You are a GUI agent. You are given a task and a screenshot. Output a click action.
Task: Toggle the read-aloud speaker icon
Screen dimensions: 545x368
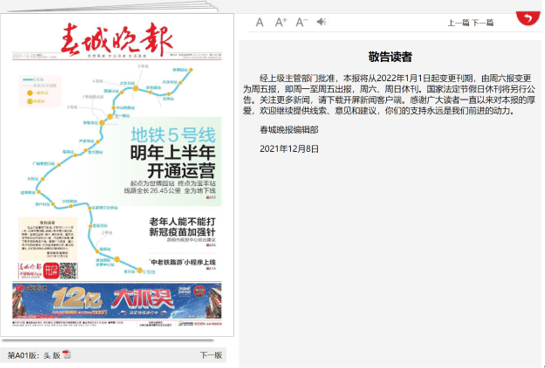point(321,22)
